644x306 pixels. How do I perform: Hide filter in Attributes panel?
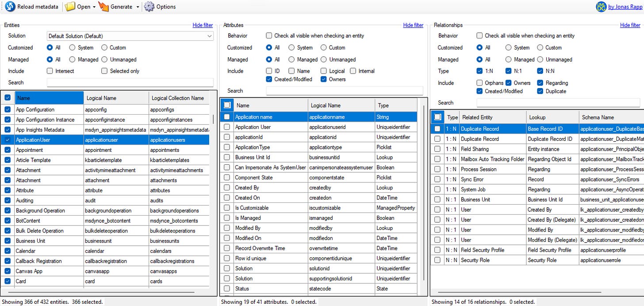tap(413, 25)
